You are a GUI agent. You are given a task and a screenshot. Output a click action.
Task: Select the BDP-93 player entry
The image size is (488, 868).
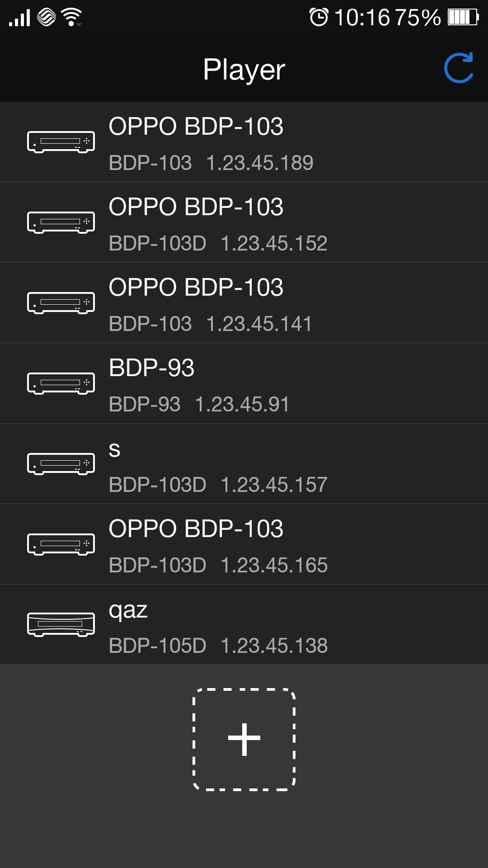pyautogui.click(x=244, y=382)
